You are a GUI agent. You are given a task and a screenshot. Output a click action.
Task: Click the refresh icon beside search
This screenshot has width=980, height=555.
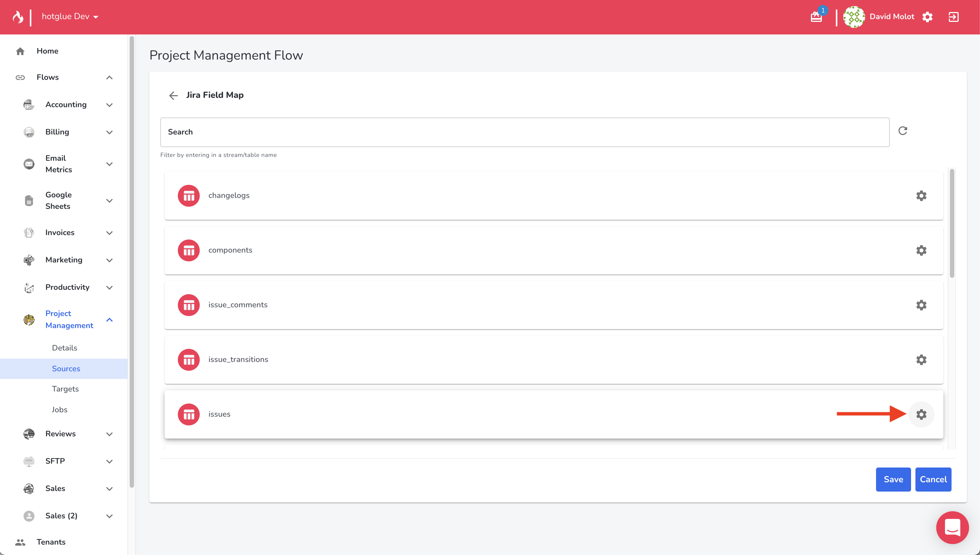[x=902, y=131]
